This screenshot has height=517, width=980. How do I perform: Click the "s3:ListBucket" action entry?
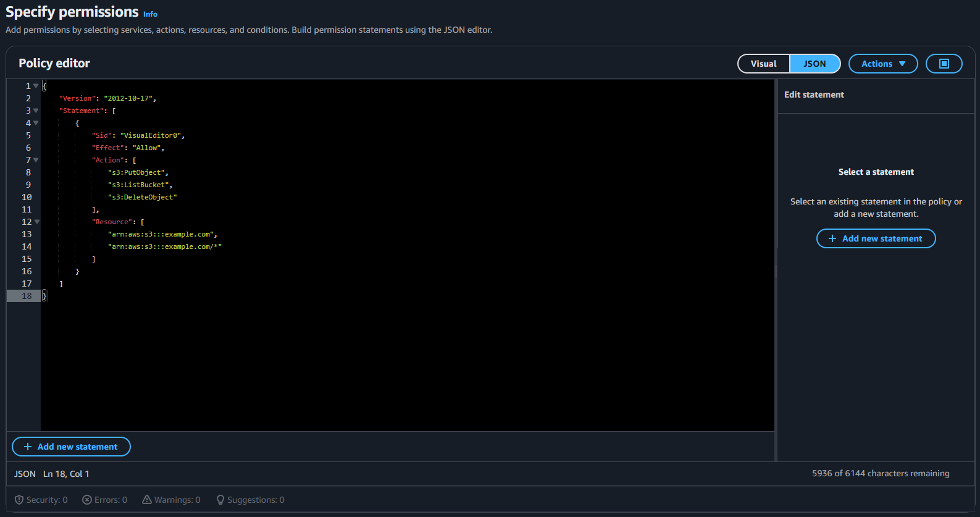[138, 185]
